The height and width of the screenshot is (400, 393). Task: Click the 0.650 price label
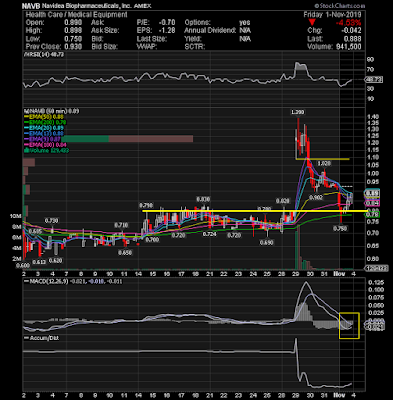(x=125, y=253)
